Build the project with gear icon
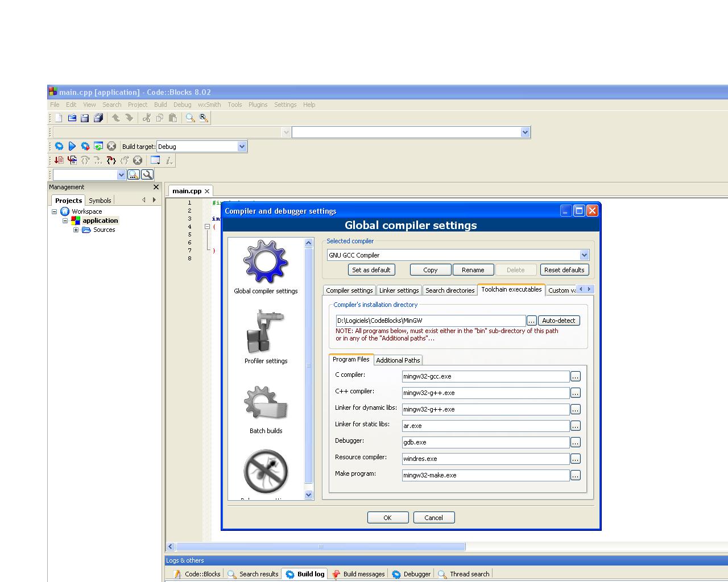The width and height of the screenshot is (728, 582). [x=59, y=146]
